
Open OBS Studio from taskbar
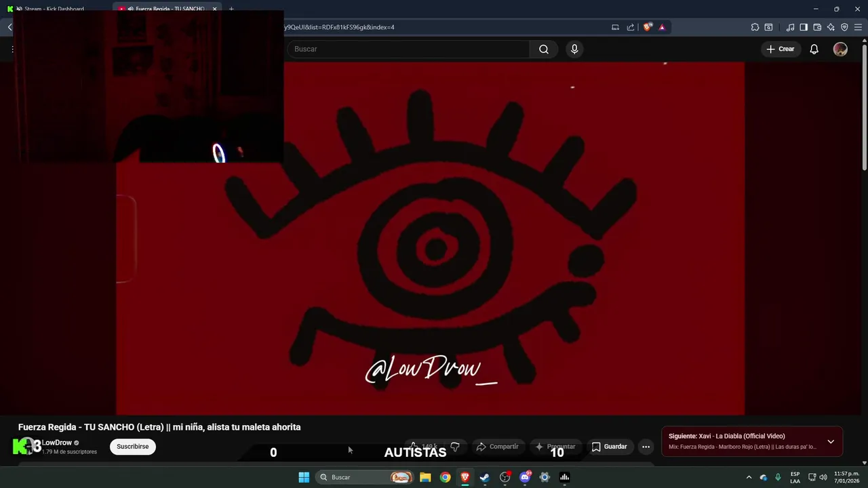[x=505, y=477]
